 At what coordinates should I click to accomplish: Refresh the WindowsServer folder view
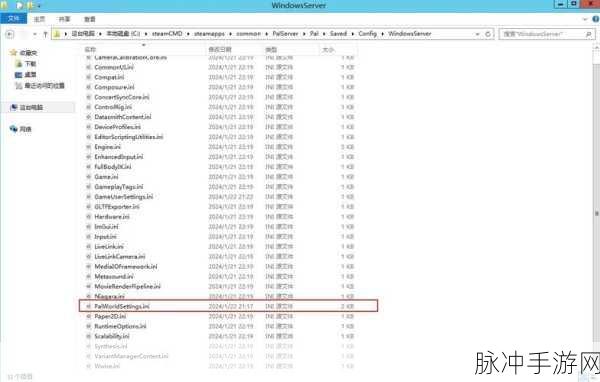pos(488,34)
